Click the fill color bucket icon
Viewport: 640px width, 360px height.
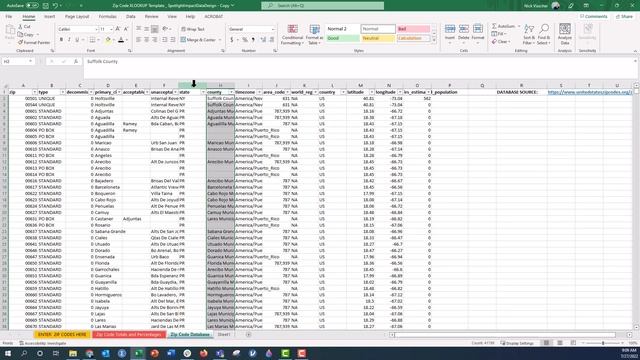point(108,40)
